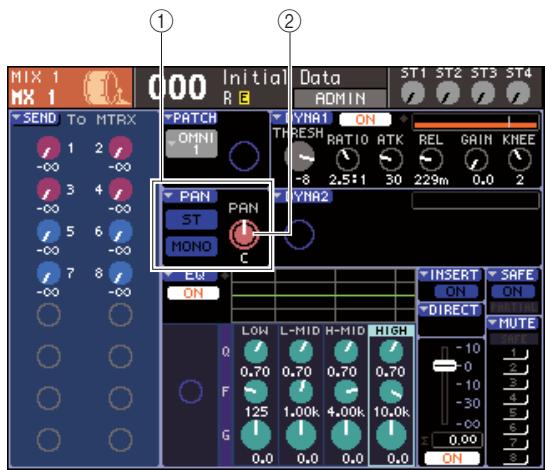Select the LOW band frequency knob 125
The image size is (545, 470).
(255, 392)
